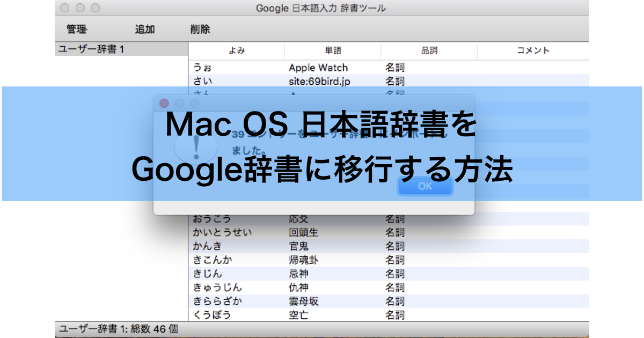This screenshot has height=338, width=644.
Task: Click the gray zoom button of main window
Action: coord(95,8)
